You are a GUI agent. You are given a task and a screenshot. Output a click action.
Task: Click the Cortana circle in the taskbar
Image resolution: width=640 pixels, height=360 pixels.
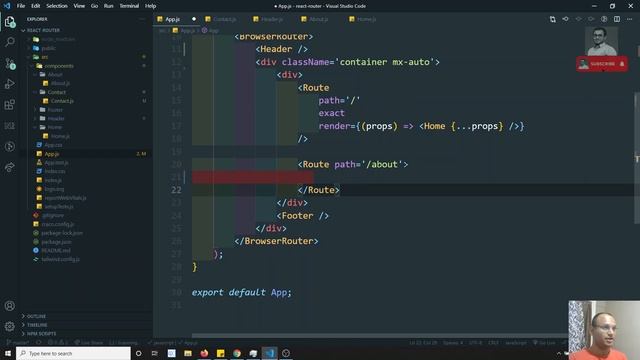tap(138, 353)
